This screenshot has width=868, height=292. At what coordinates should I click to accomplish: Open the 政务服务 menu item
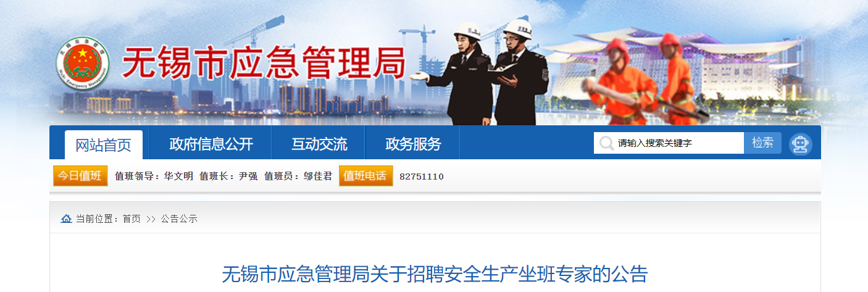point(413,144)
